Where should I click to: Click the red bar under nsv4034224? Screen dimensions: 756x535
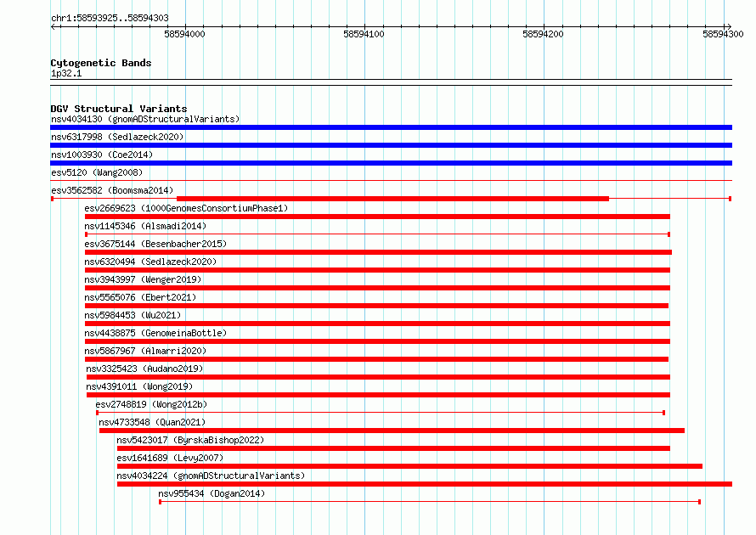pos(425,484)
